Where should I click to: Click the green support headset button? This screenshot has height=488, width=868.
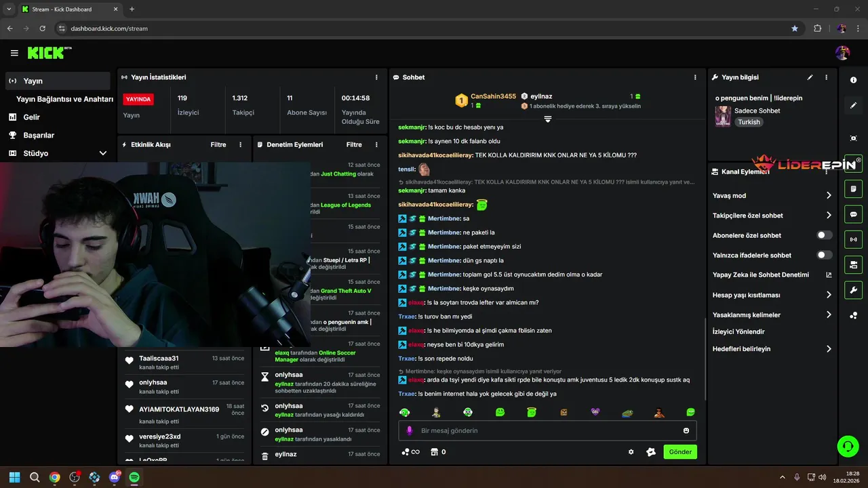coord(848,446)
